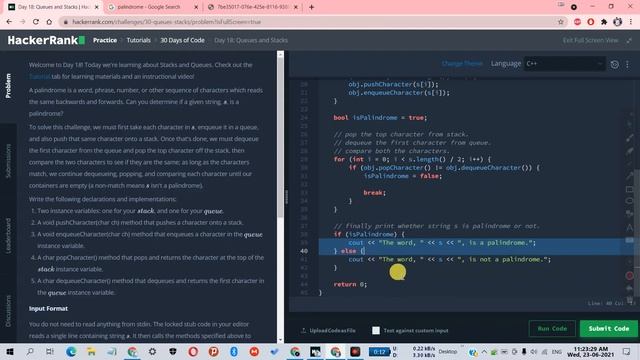Click the ENG language indicator in the tray
This screenshot has height=360, width=640.
[x=557, y=351]
